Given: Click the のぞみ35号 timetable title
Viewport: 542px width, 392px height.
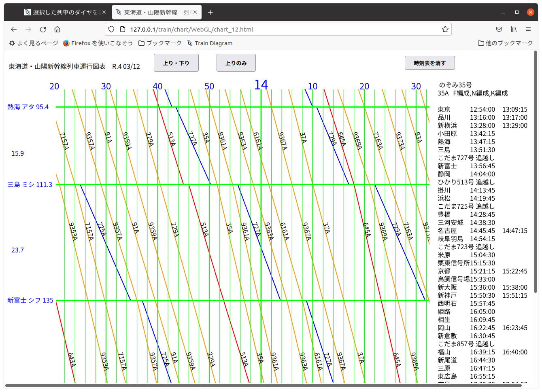Looking at the screenshot, I should [x=455, y=85].
